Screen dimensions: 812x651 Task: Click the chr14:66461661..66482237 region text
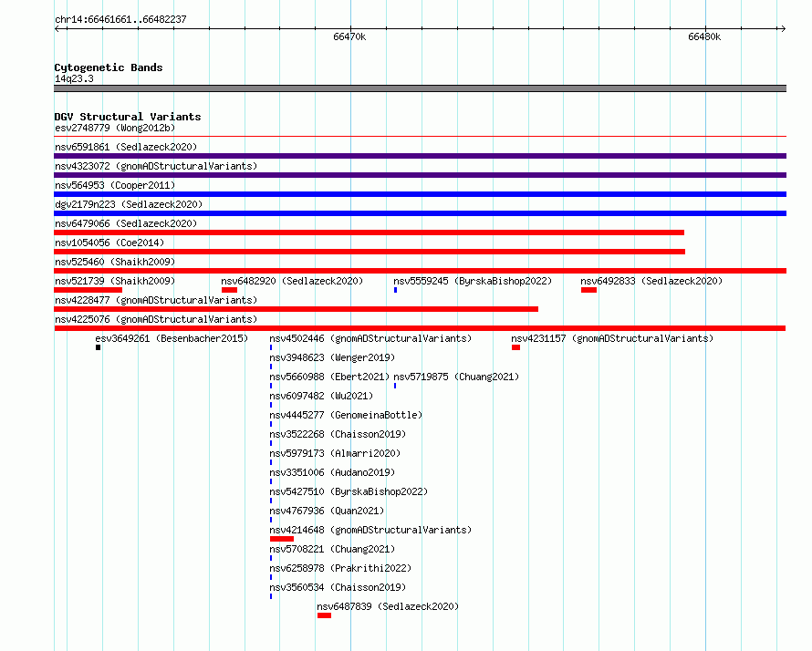click(120, 19)
